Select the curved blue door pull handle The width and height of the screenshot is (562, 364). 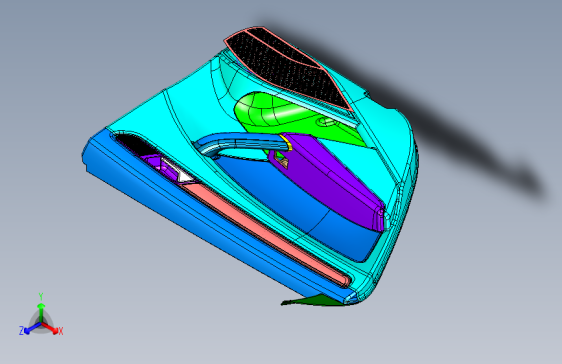point(244,143)
